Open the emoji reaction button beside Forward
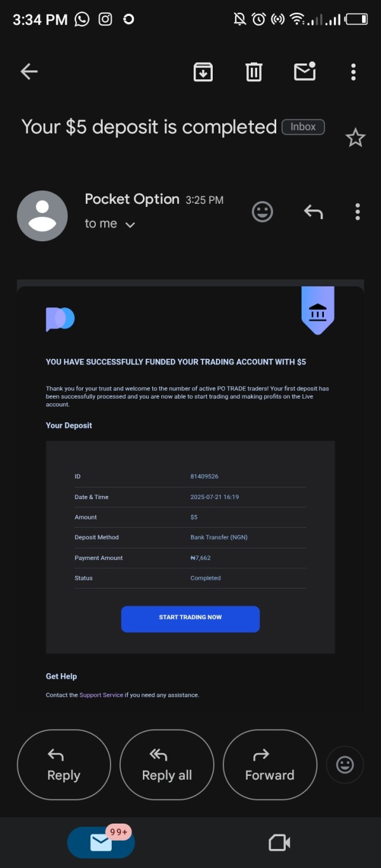This screenshot has height=868, width=381. (x=345, y=765)
